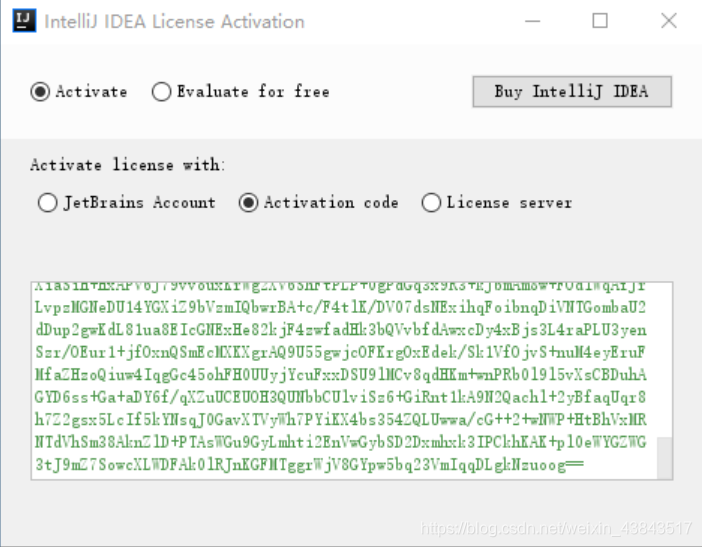
Task: Click the IntelliJ IDEA logo icon in title bar
Action: pos(24,21)
